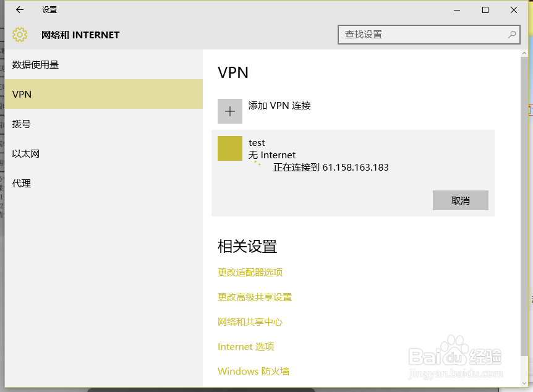Click the plus icon to add VPN
The width and height of the screenshot is (533, 392).
click(230, 111)
